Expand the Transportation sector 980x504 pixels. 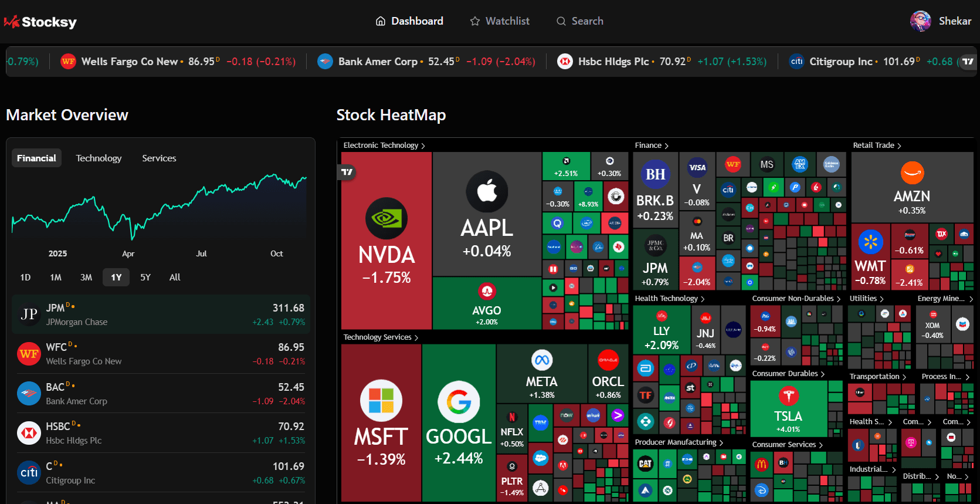point(878,377)
